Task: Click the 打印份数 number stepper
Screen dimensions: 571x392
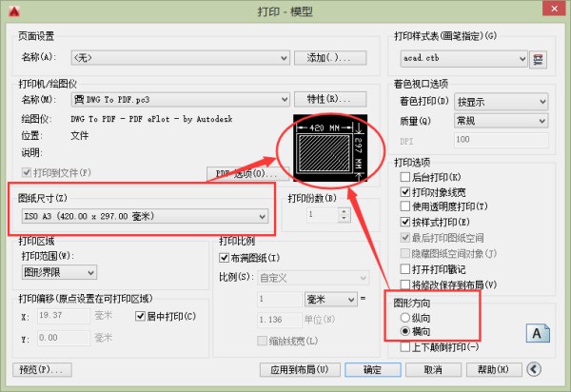Action: tap(334, 216)
